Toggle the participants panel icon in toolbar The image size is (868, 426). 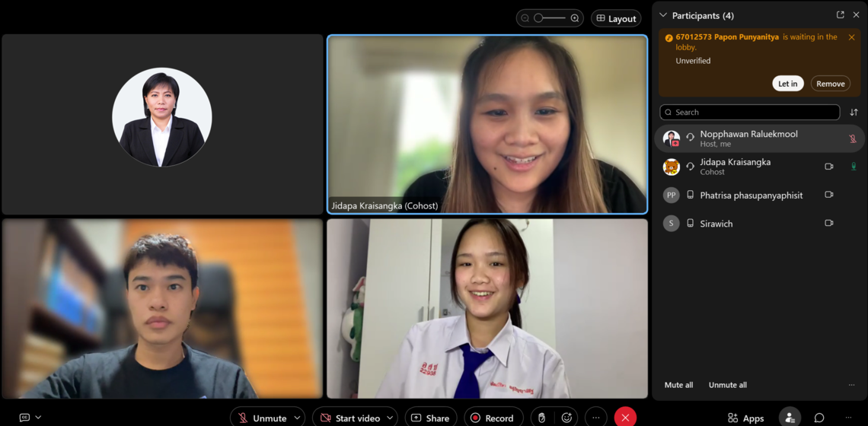(x=790, y=418)
